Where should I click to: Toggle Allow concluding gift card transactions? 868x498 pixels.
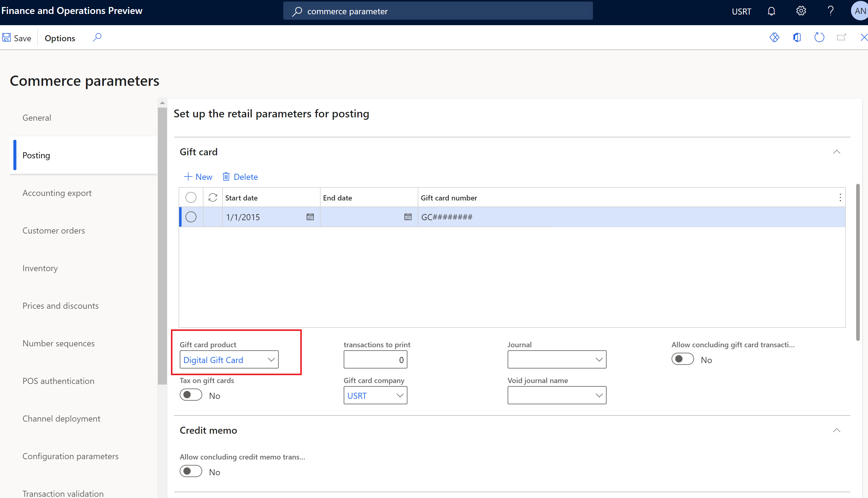click(682, 359)
